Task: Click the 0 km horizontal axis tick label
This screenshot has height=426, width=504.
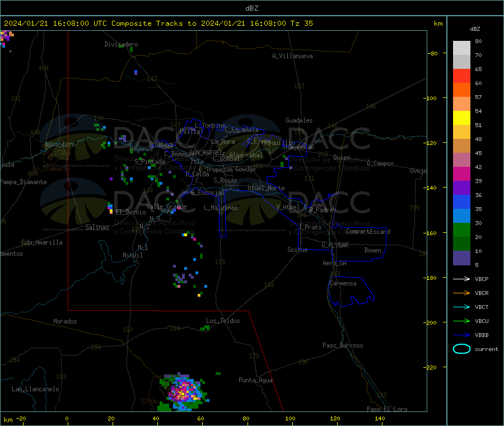Action: [x=67, y=418]
